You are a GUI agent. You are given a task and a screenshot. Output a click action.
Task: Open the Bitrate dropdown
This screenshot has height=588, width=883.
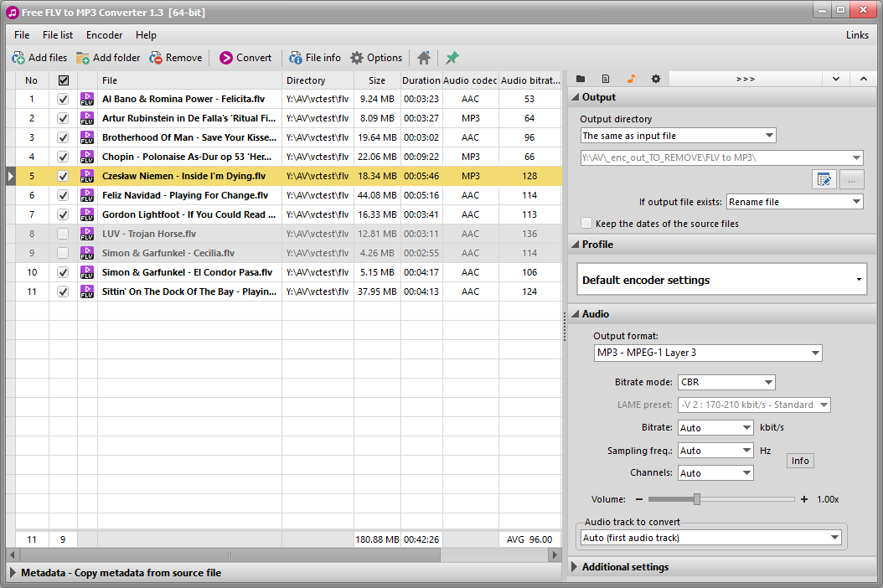pyautogui.click(x=715, y=427)
